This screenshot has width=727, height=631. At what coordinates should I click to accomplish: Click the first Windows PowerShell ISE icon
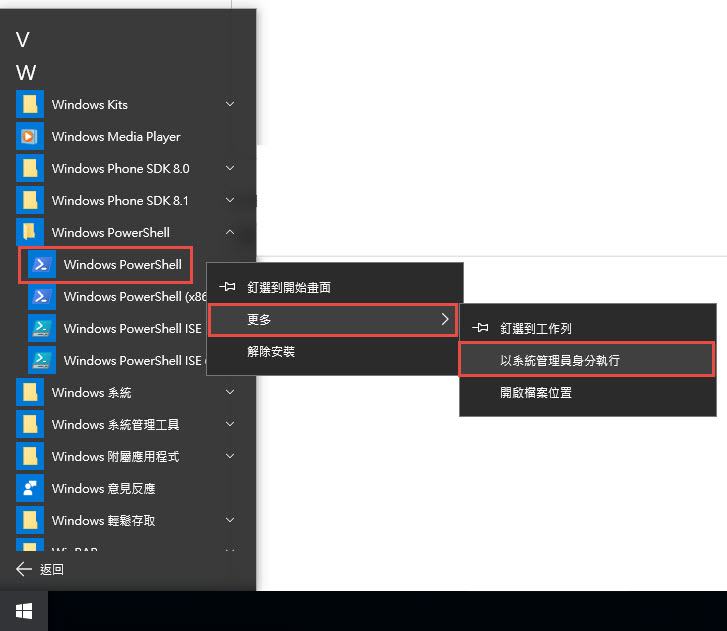[42, 328]
